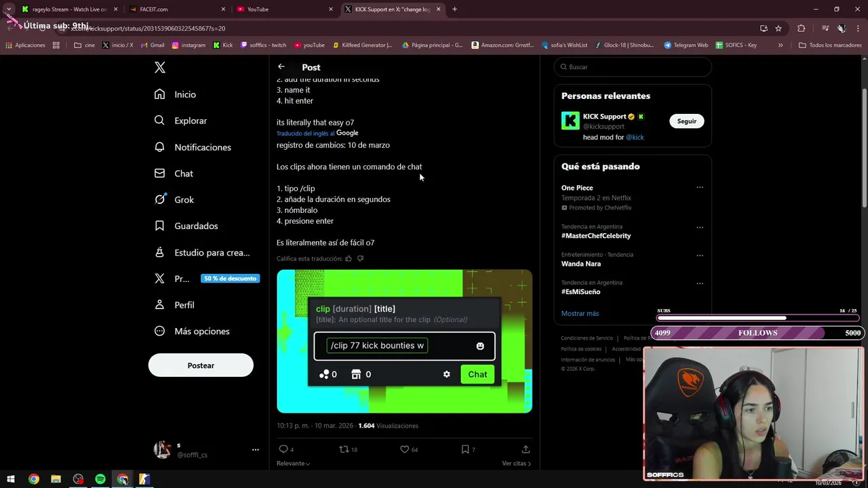Open account menu for @sofffi_cs
Viewport: 868px width, 488px height.
[208, 449]
